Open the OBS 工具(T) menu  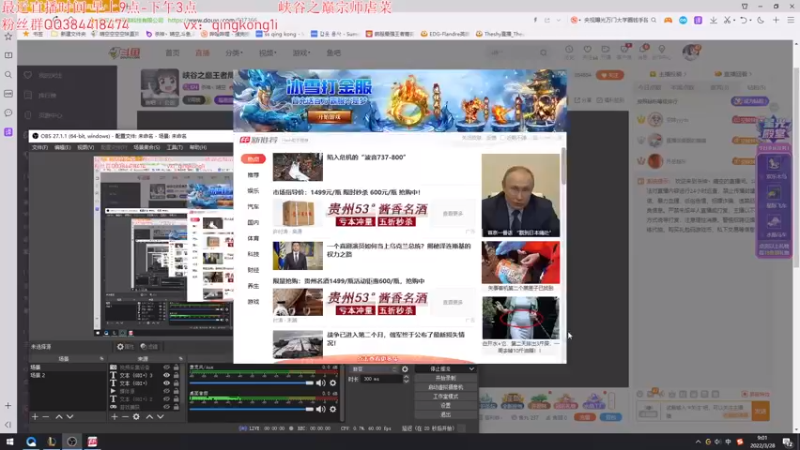coord(174,147)
